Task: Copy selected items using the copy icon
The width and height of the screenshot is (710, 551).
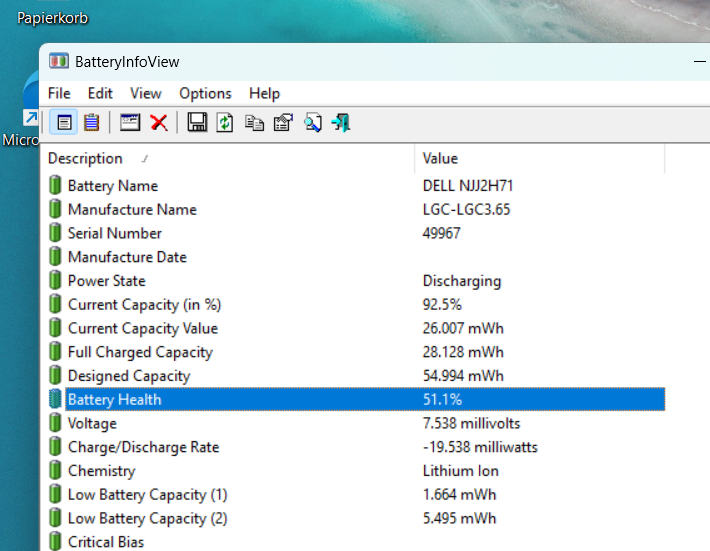Action: pos(254,123)
